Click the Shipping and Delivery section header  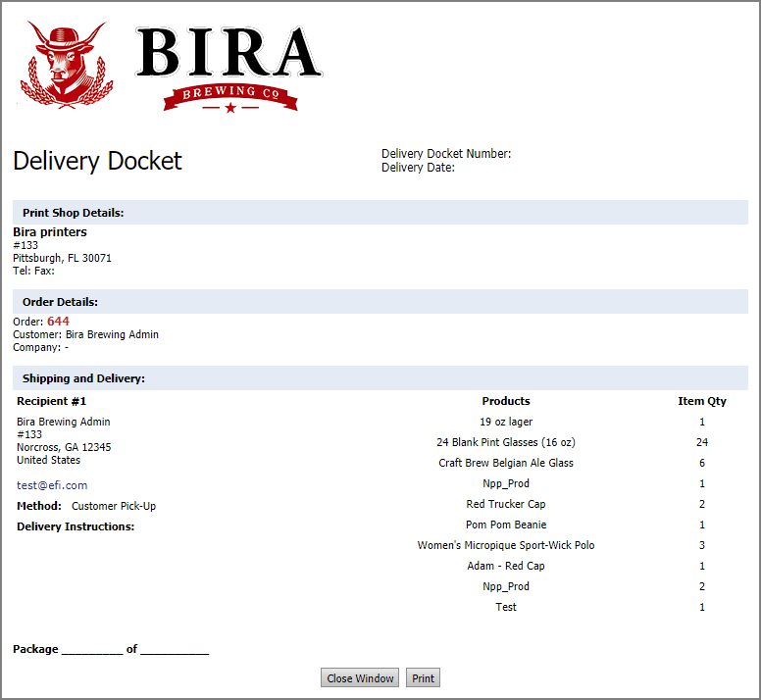coord(83,378)
